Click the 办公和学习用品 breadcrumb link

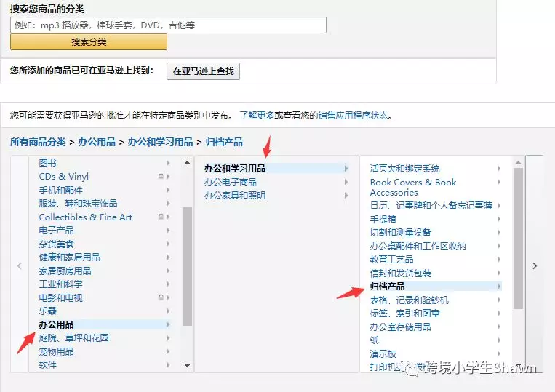tap(160, 143)
